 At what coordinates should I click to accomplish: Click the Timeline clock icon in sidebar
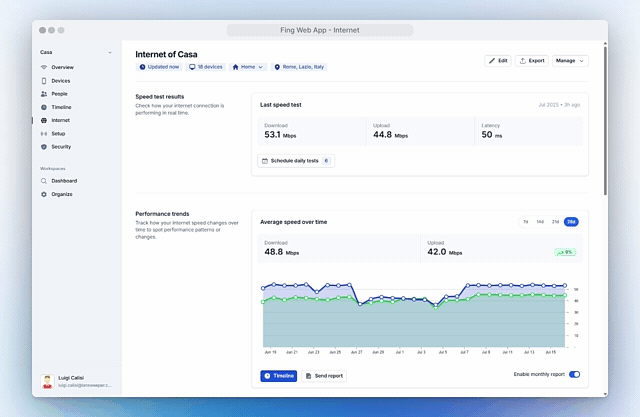click(44, 107)
